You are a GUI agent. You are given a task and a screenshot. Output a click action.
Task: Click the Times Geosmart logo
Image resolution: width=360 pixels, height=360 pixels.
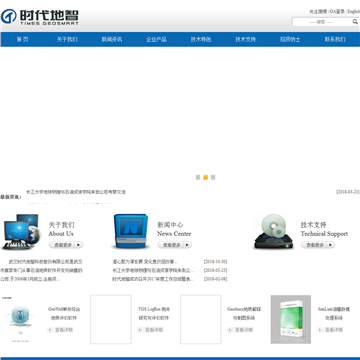(x=40, y=17)
